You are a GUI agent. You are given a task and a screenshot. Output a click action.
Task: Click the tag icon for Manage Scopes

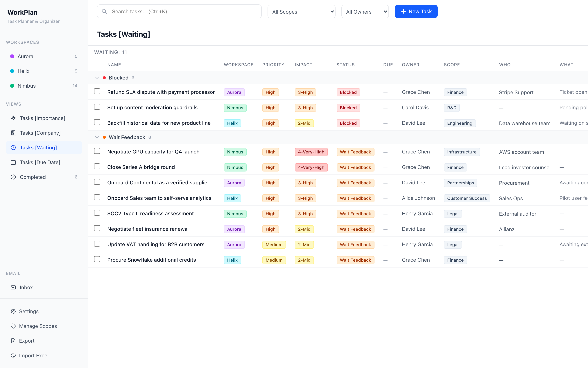coord(13,326)
